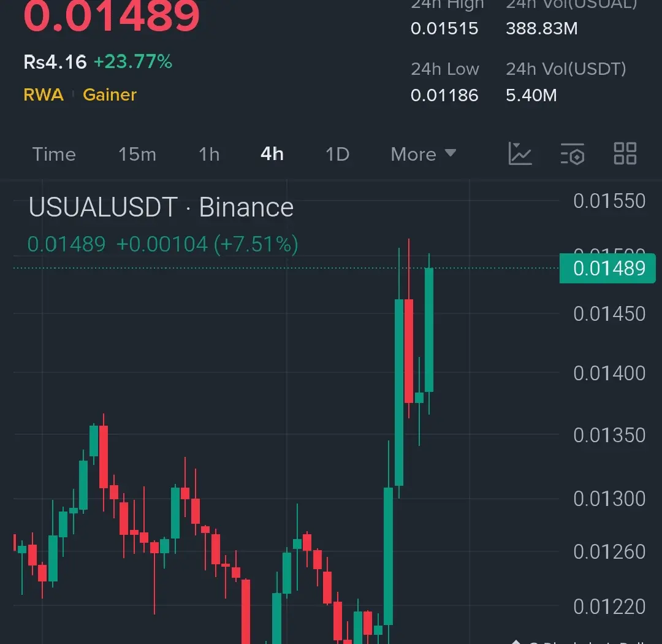Click the 5.40M USDT volume value
662x644 pixels.
tap(531, 96)
